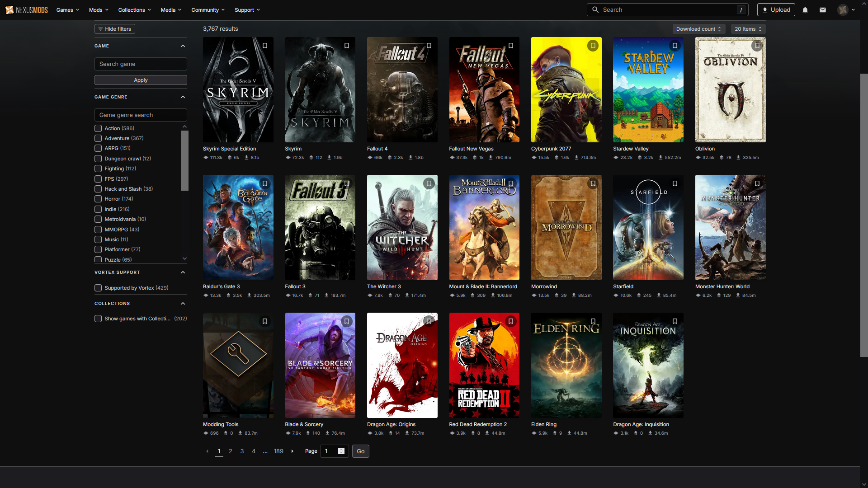Bookmark the Monster Hunter: World tile
868x488 pixels.
point(757,183)
